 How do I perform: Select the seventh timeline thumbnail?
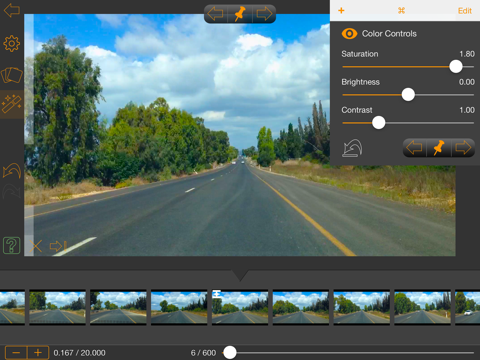(362, 307)
